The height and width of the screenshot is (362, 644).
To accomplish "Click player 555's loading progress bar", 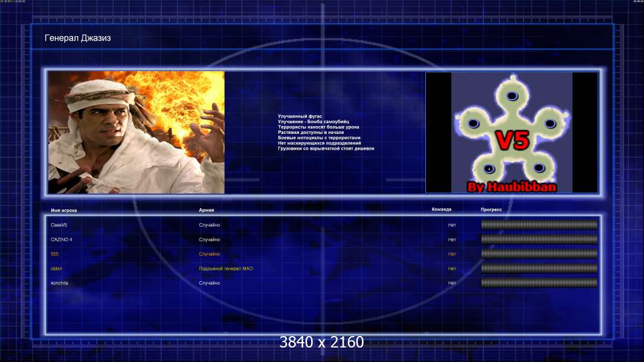I will pos(539,254).
